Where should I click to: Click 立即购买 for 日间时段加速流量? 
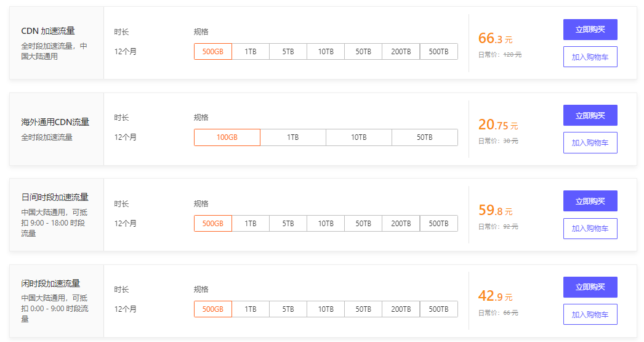click(590, 201)
